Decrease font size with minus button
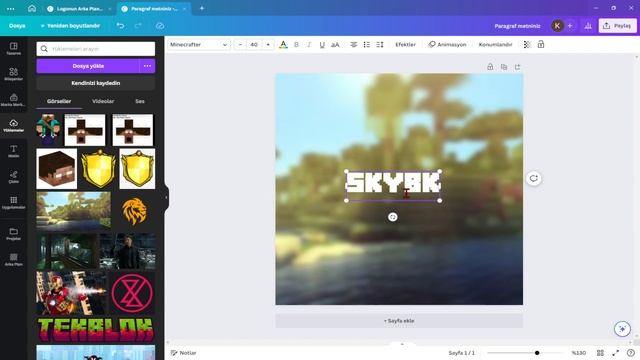This screenshot has width=640, height=360. [240, 44]
